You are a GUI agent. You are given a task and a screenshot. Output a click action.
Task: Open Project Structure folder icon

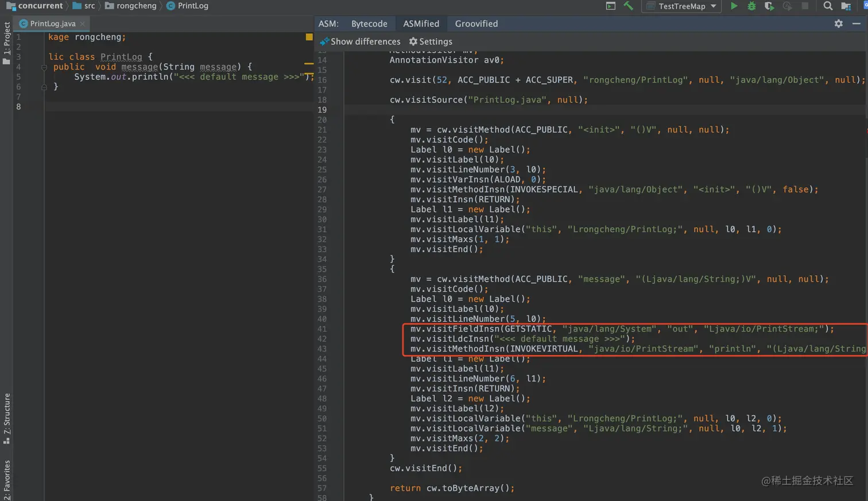pos(846,6)
